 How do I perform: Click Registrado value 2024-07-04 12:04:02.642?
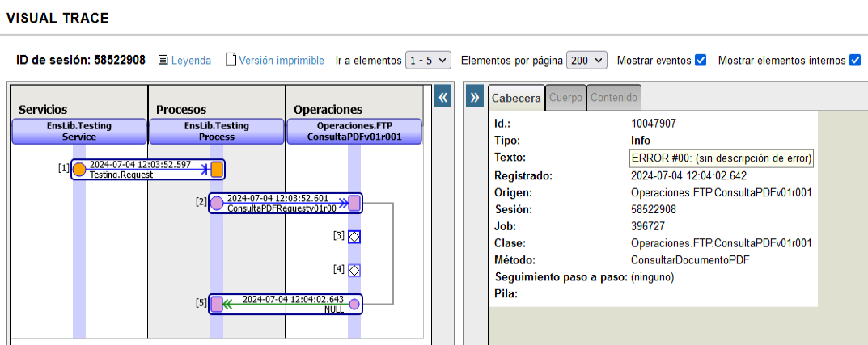pyautogui.click(x=688, y=176)
